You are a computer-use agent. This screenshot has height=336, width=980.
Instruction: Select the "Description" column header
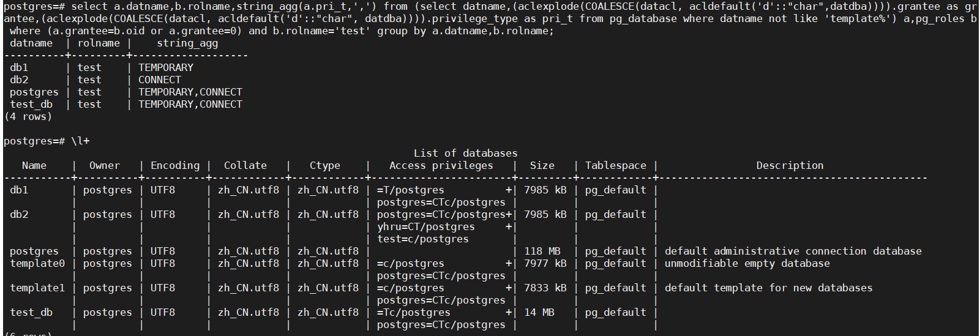790,165
